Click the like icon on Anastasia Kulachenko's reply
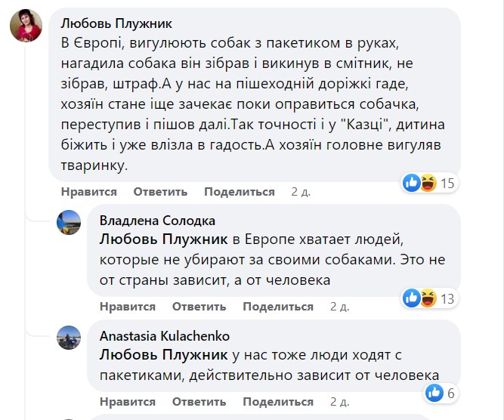 click(x=434, y=392)
